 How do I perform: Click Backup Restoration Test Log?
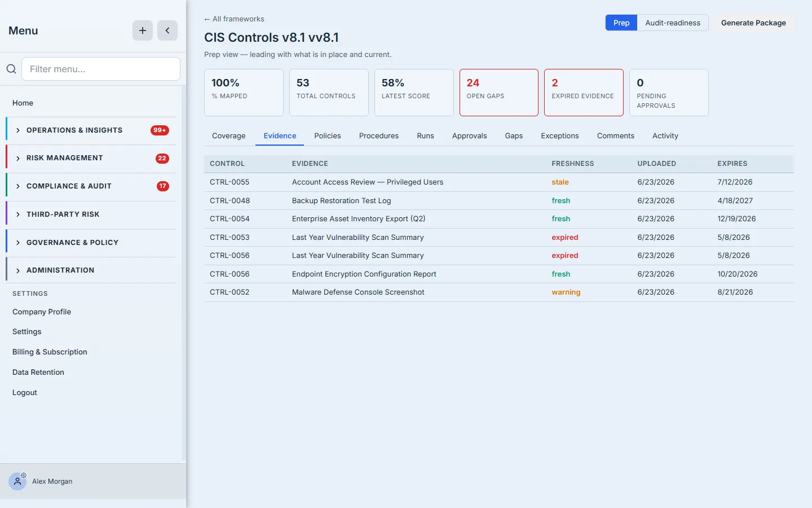(x=341, y=201)
